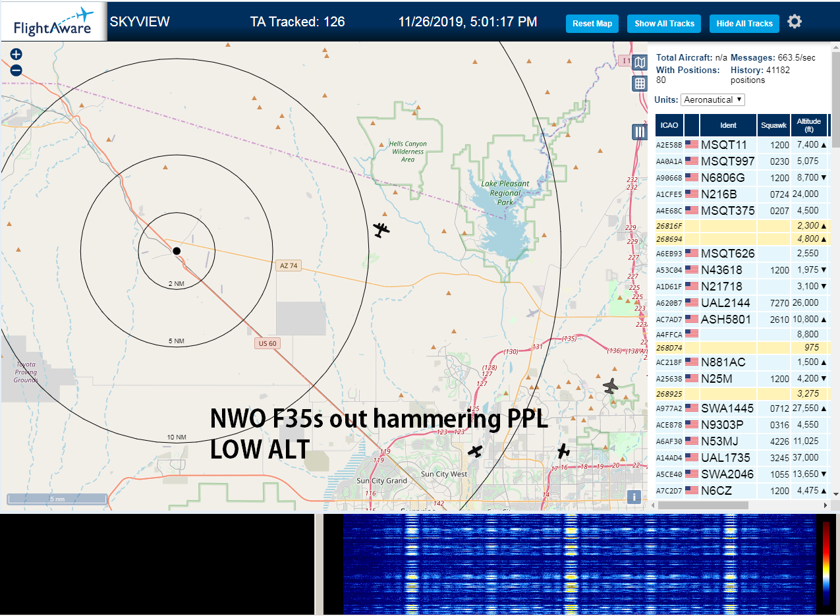This screenshot has width=840, height=616.
Task: Select the N6CZ aircraft row
Action: point(741,491)
